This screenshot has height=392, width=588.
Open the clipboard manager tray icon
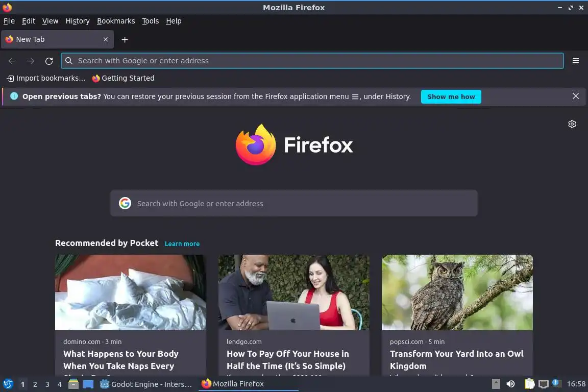529,384
